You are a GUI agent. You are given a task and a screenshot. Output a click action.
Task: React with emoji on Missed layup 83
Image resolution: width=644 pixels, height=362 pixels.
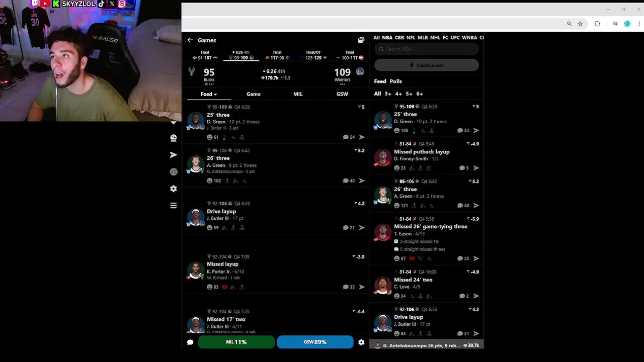click(210, 287)
